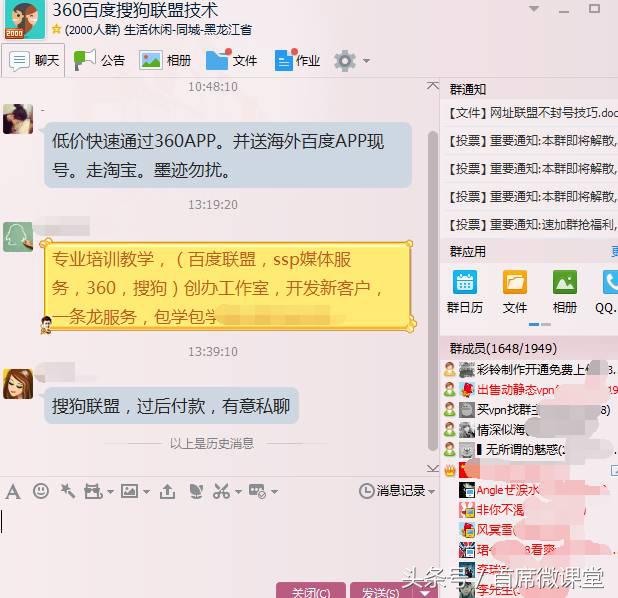Click the 群应用 page indicator dots
This screenshot has height=598, width=618.
[x=540, y=324]
